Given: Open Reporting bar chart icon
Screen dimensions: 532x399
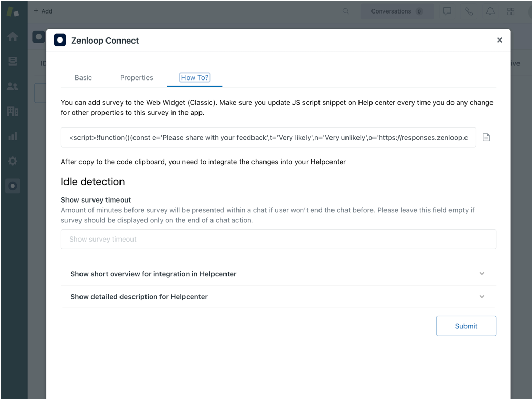Looking at the screenshot, I should 12,136.
